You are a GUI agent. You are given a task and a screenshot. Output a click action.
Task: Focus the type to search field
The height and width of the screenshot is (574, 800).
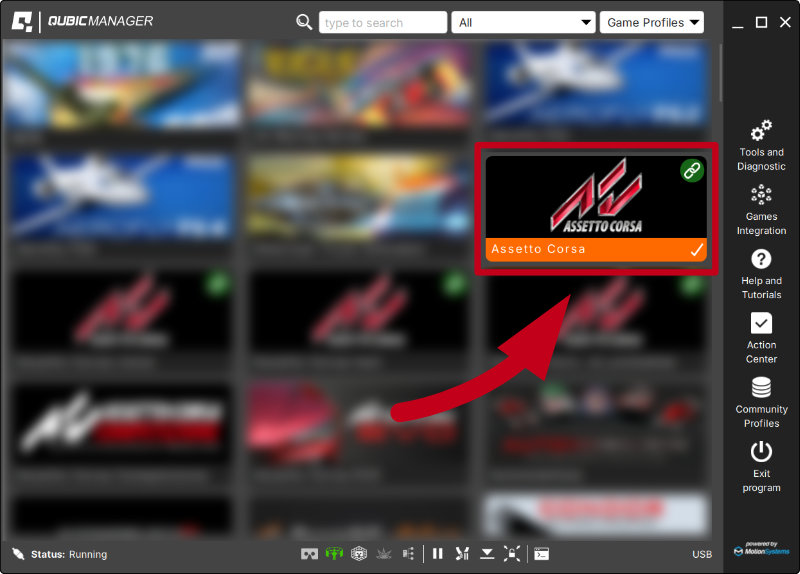click(383, 22)
